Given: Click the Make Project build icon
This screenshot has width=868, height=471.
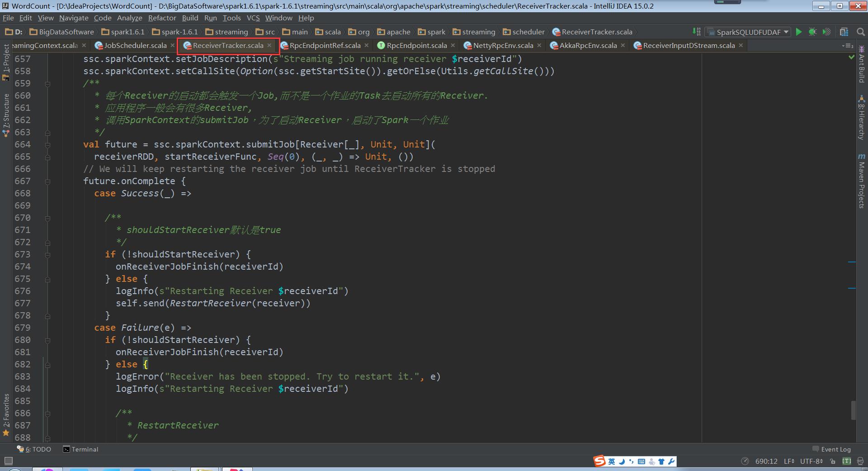Looking at the screenshot, I should (x=697, y=32).
